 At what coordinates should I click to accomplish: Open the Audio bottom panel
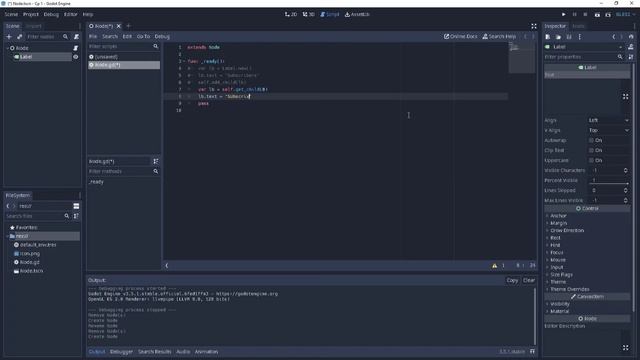tap(183, 351)
